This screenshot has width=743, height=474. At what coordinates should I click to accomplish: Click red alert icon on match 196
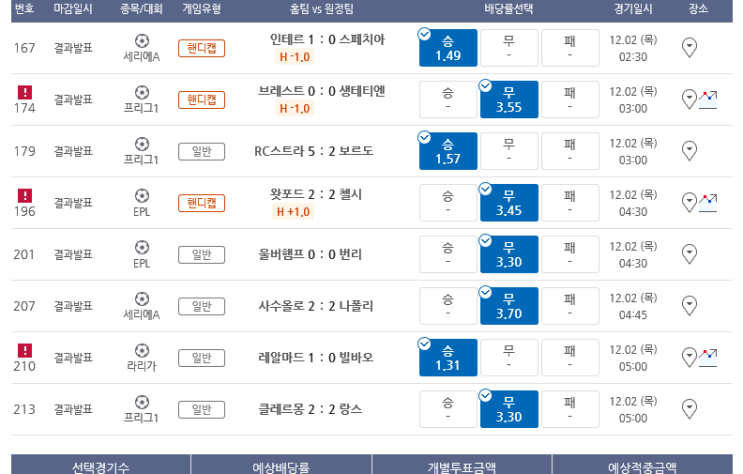pos(25,195)
